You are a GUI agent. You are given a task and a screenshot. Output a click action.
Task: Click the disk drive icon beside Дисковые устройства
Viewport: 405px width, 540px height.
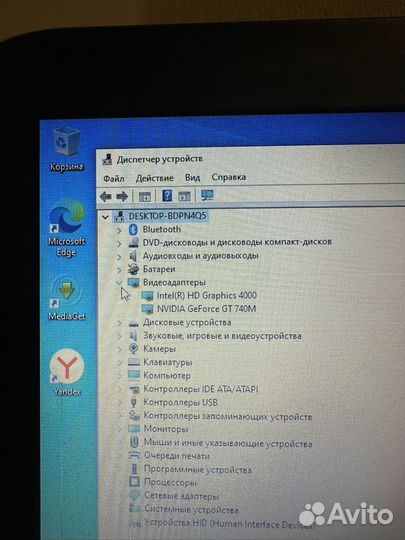click(134, 323)
